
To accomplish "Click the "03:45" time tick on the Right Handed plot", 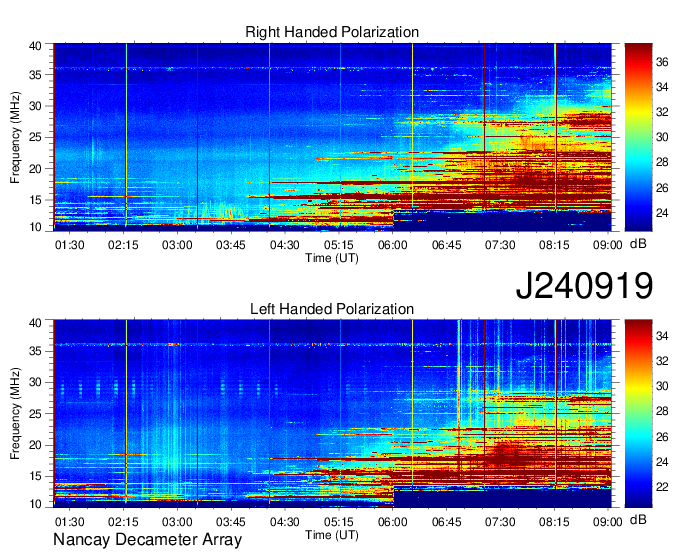I will (x=231, y=245).
